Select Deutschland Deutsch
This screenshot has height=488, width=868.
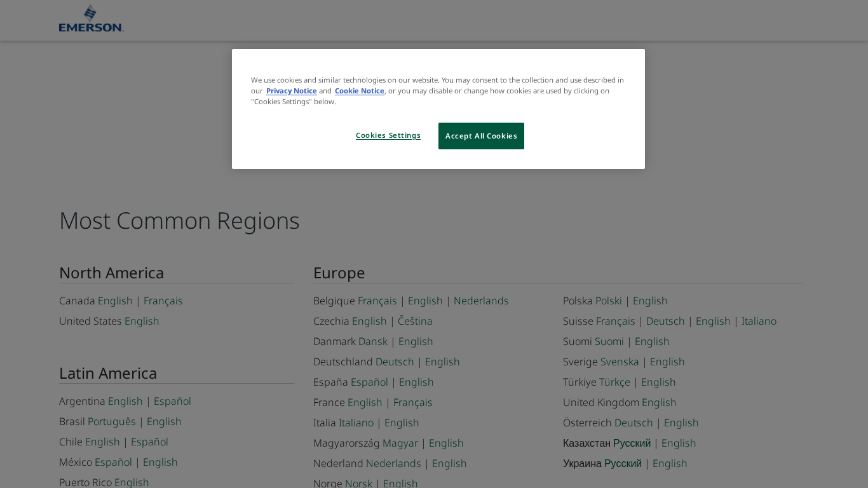(395, 362)
